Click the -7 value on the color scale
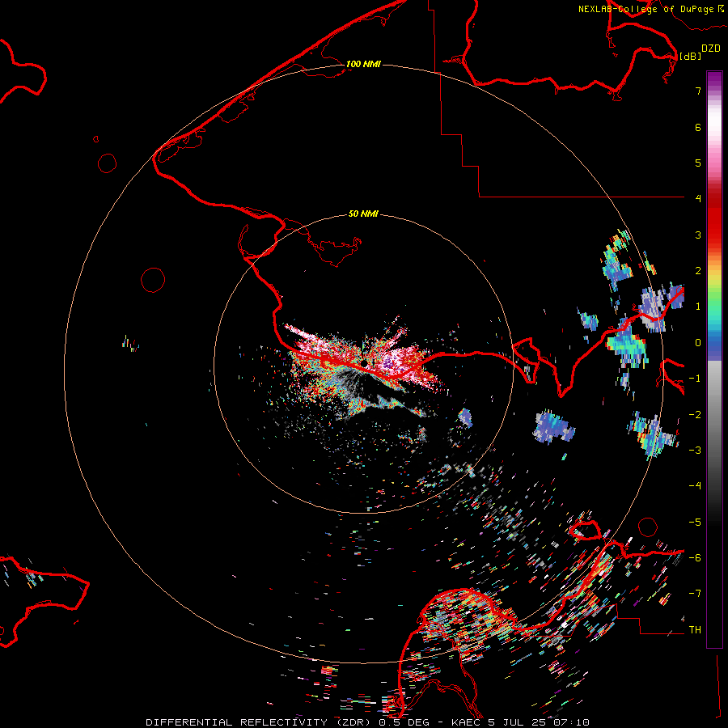This screenshot has width=728, height=728. (x=695, y=594)
